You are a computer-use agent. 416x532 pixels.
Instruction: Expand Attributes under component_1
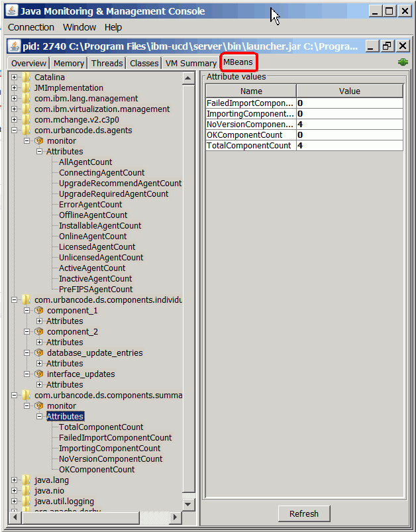click(x=39, y=321)
